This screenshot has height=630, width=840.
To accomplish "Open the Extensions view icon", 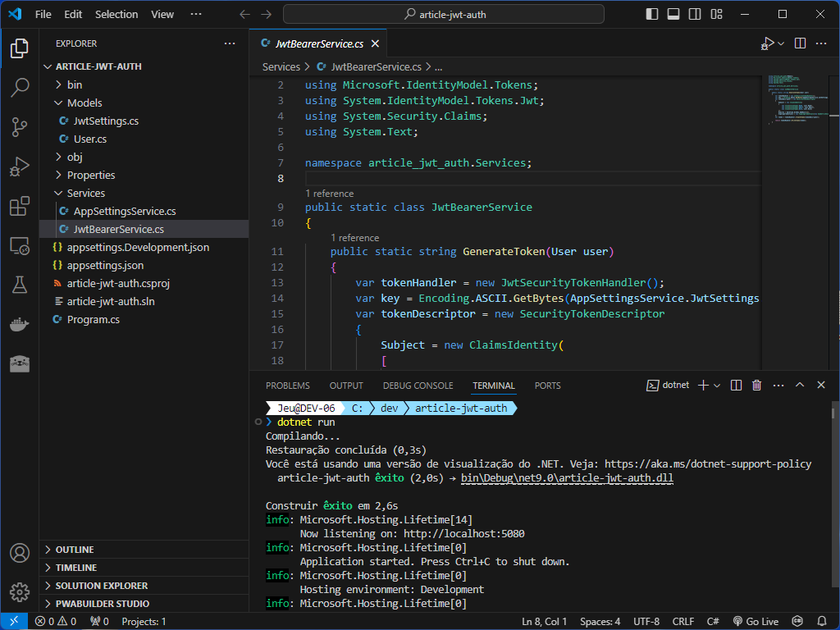I will click(20, 206).
